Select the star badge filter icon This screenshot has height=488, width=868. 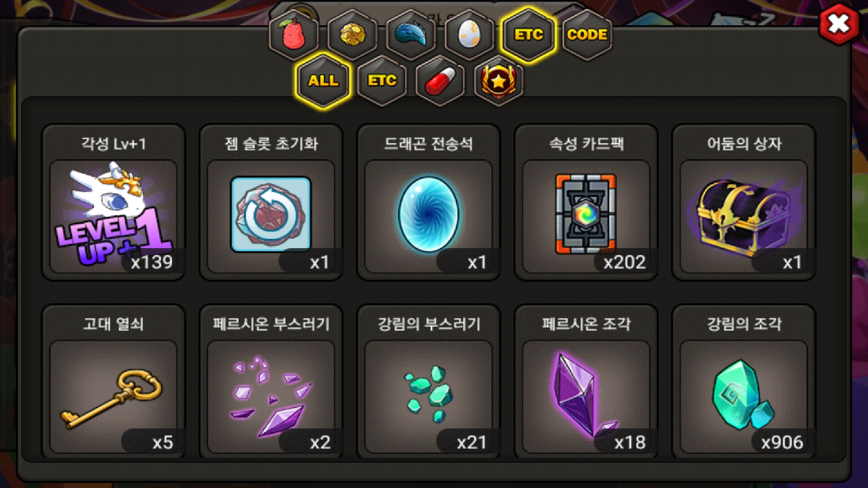tap(499, 81)
